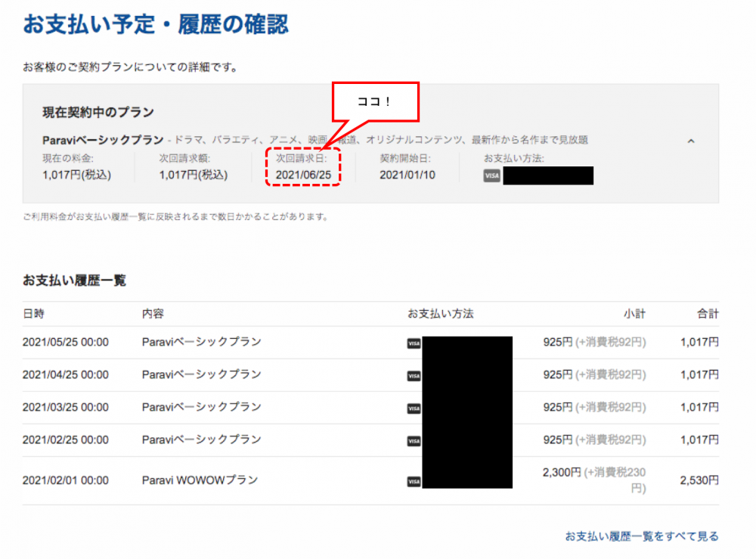This screenshot has width=756, height=559.
Task: Click the 小計 column header
Action: (x=634, y=314)
